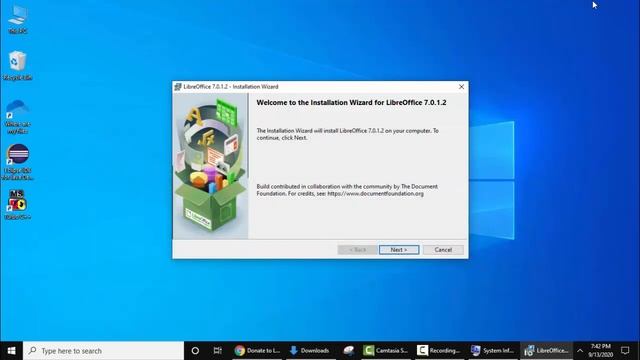Click the taskbar icon right of Downloads
The image size is (640, 360).
coord(349,351)
